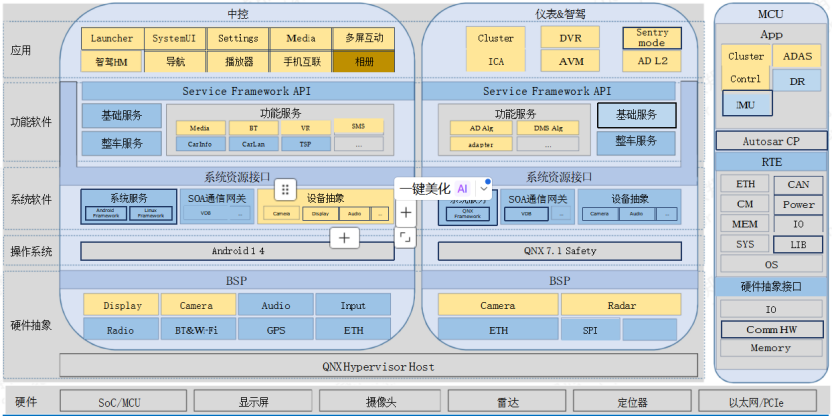This screenshot has height=416, width=832.
Task: Click the 仪表&智驾 panel title
Action: pos(560,14)
